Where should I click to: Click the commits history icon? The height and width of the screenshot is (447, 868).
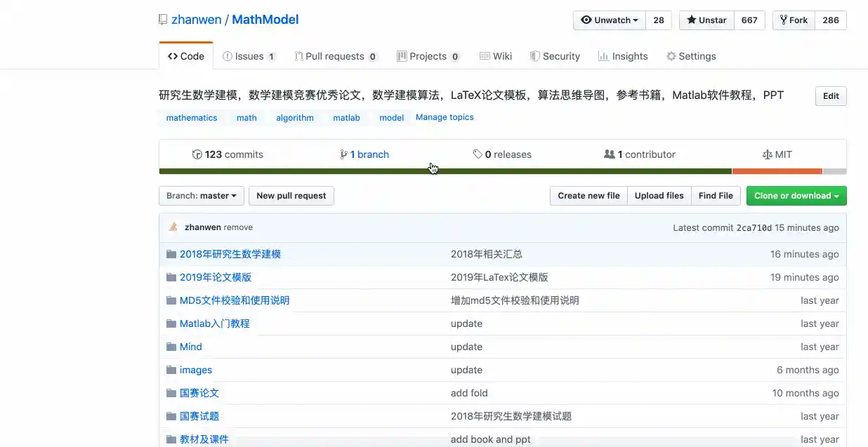coord(197,154)
